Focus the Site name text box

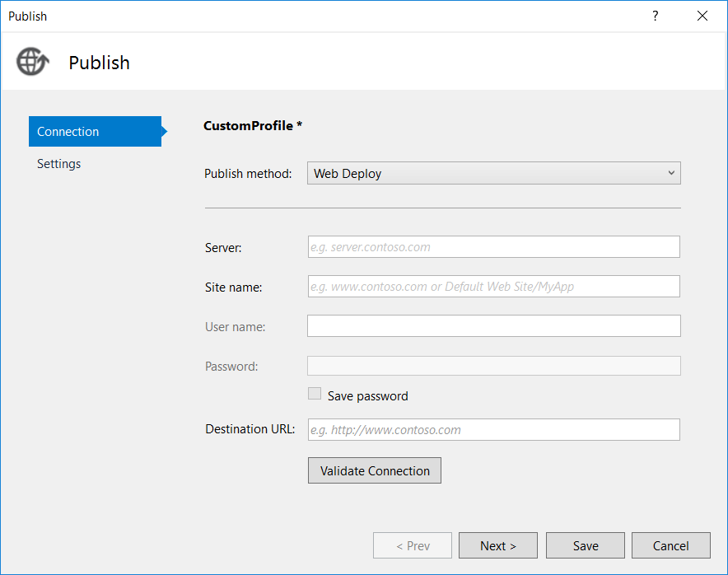(x=494, y=286)
